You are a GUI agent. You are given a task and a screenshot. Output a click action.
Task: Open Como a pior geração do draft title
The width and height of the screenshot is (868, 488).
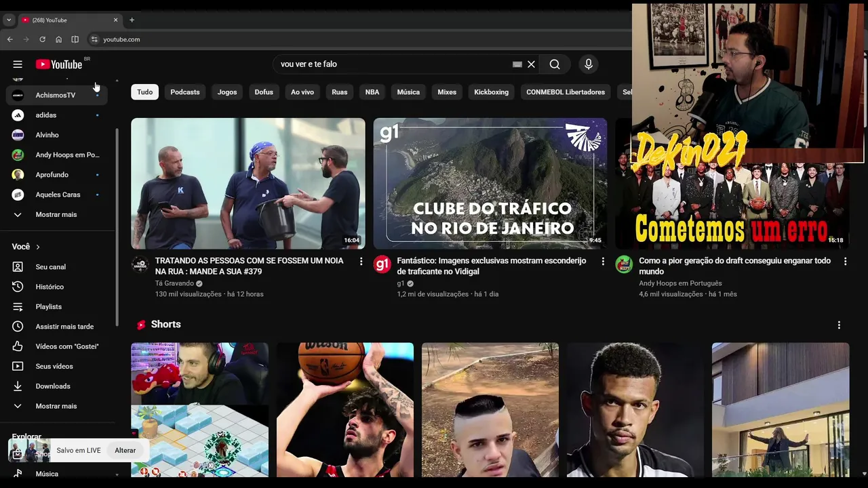tap(735, 266)
